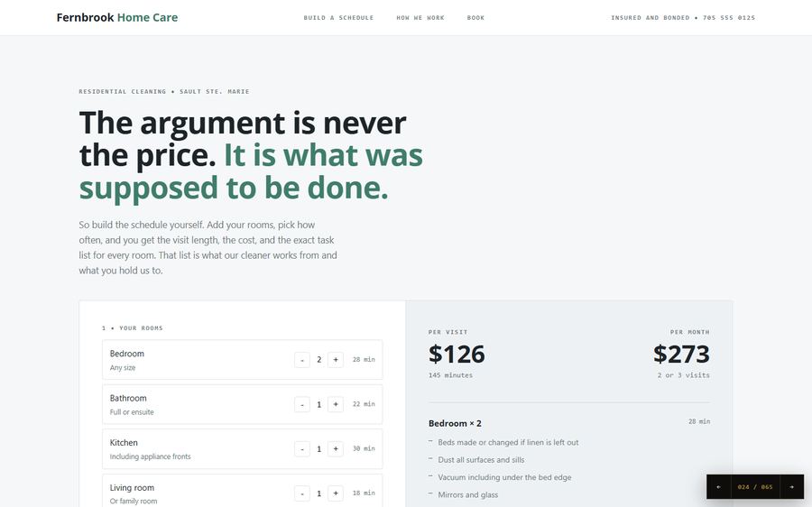This screenshot has width=812, height=507.
Task: Click the 705 555 0125 phone number
Action: pos(729,18)
